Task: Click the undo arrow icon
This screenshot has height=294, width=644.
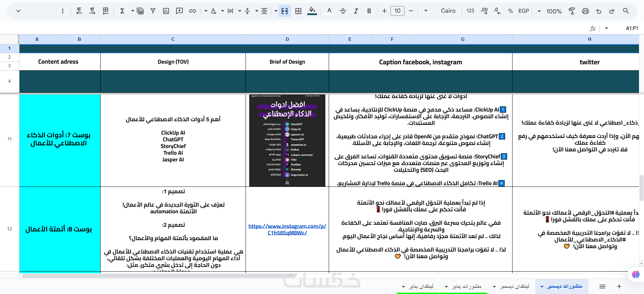Action: [599, 11]
